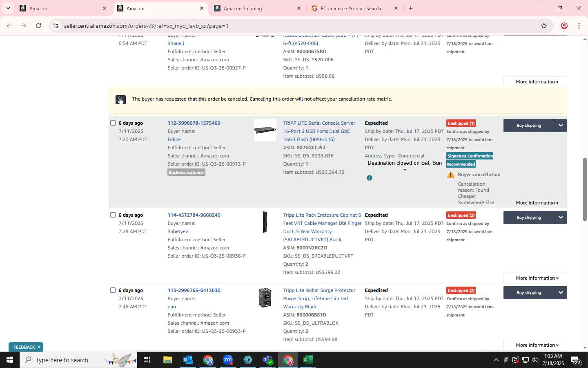
Task: Open Outlook from taskbar
Action: pyautogui.click(x=188, y=360)
